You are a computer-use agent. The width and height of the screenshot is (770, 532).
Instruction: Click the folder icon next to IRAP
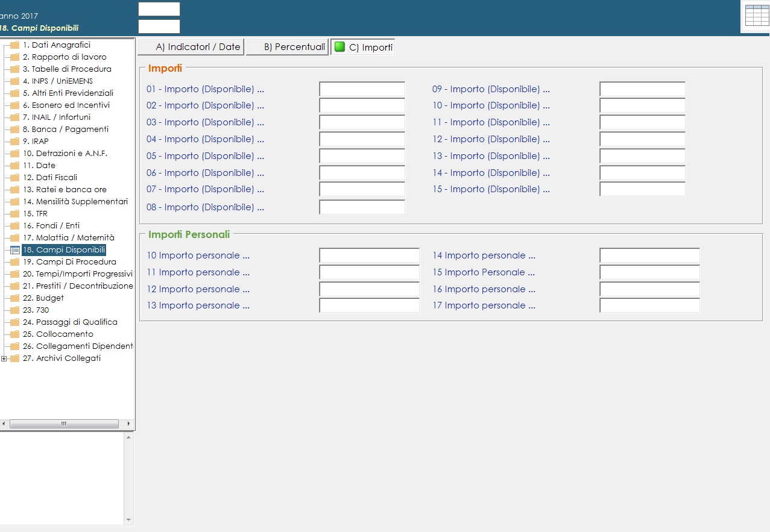tap(15, 142)
